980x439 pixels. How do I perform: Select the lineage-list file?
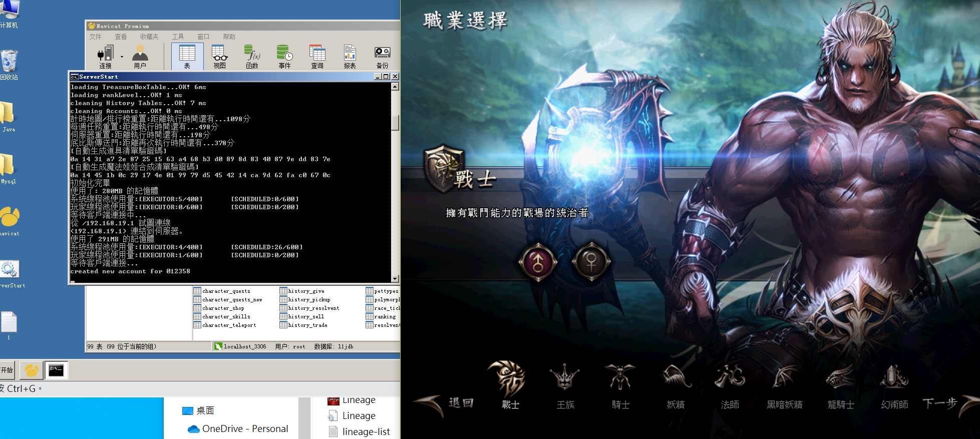360,431
